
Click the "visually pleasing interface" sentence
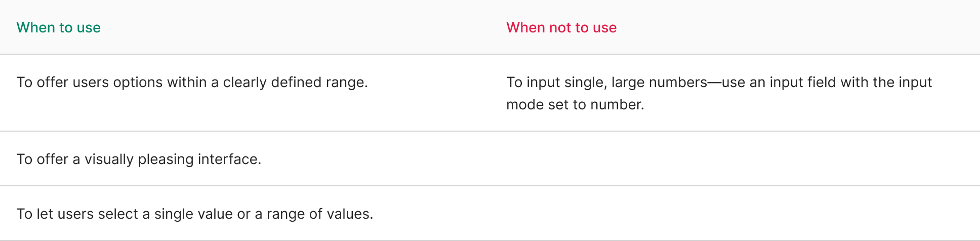tap(139, 159)
